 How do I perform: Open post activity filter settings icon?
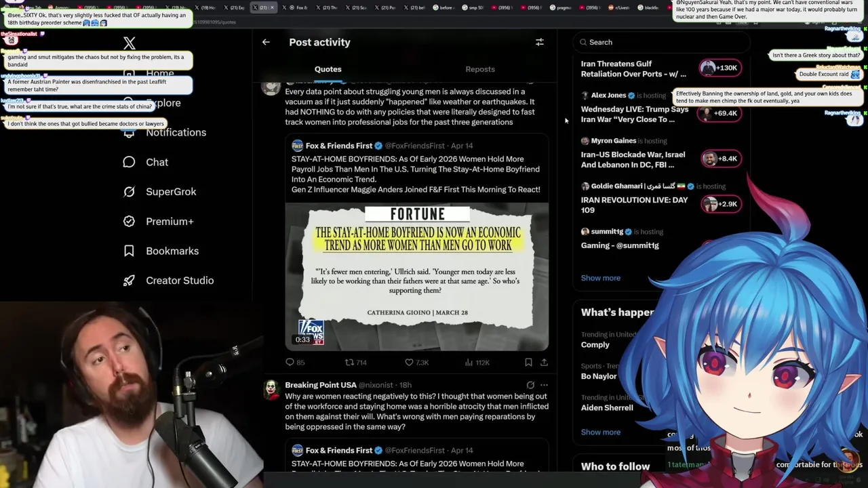[x=540, y=42]
